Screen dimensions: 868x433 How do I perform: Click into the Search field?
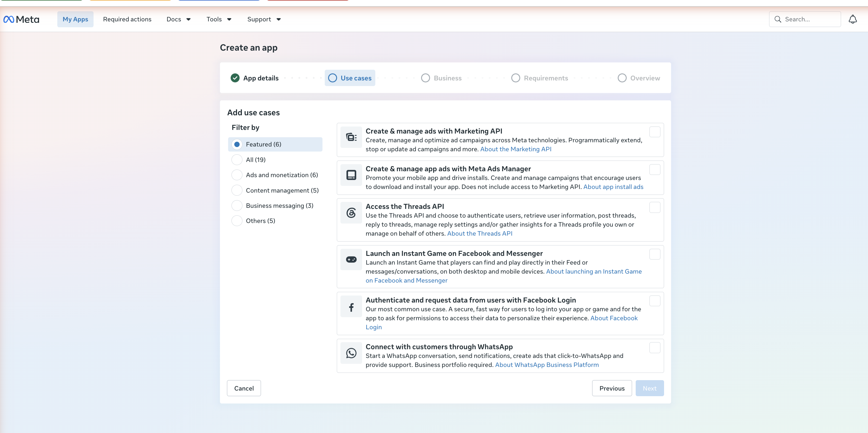pyautogui.click(x=805, y=19)
